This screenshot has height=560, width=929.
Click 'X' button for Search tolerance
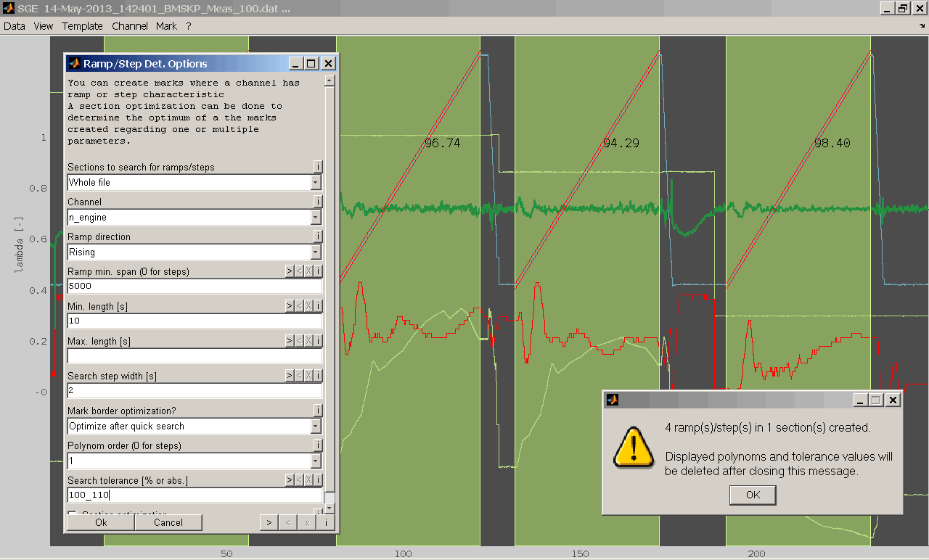(x=308, y=480)
